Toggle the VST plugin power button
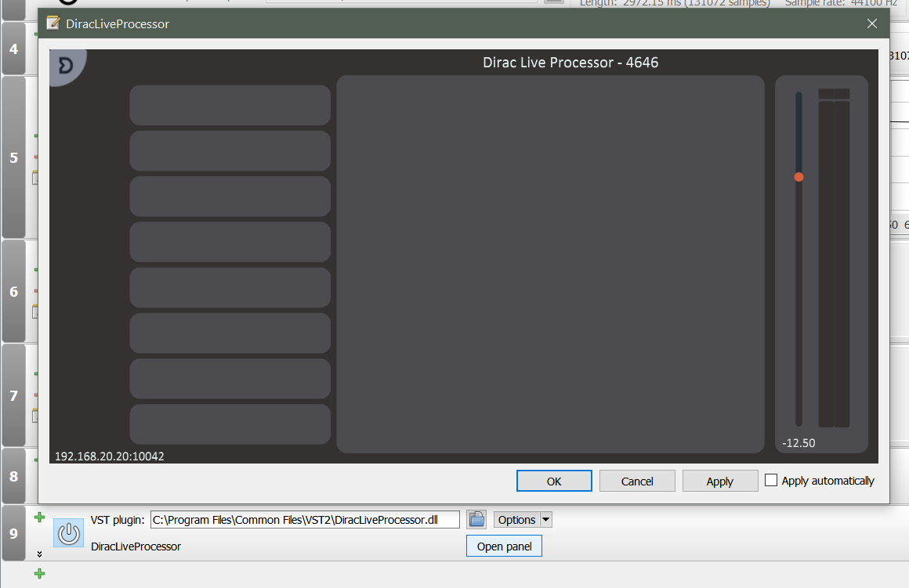The image size is (909, 588). coord(68,533)
